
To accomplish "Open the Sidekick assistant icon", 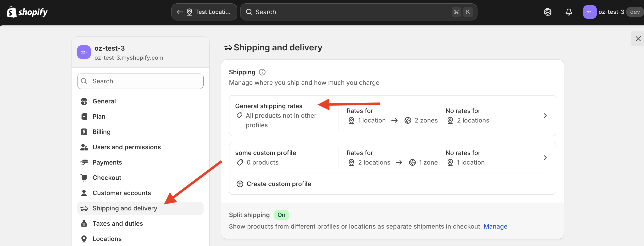I will point(548,12).
